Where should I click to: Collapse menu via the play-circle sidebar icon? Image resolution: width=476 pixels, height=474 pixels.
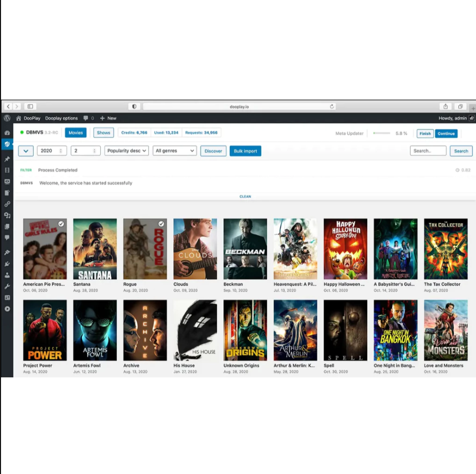(x=7, y=309)
